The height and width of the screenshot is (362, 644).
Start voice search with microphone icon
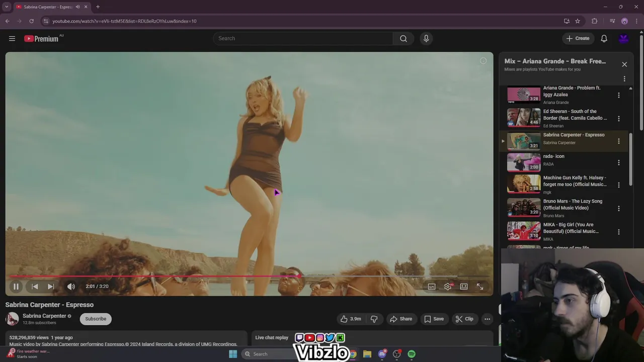tap(426, 39)
